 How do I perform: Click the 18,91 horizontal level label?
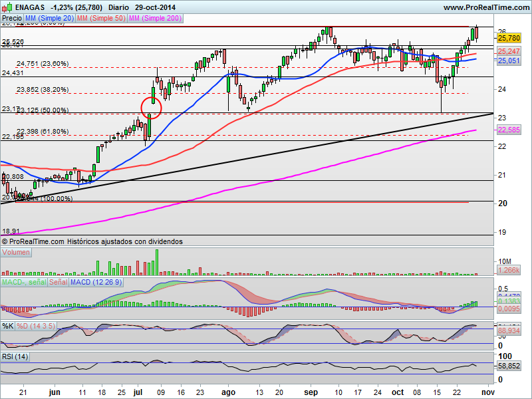(x=11, y=231)
